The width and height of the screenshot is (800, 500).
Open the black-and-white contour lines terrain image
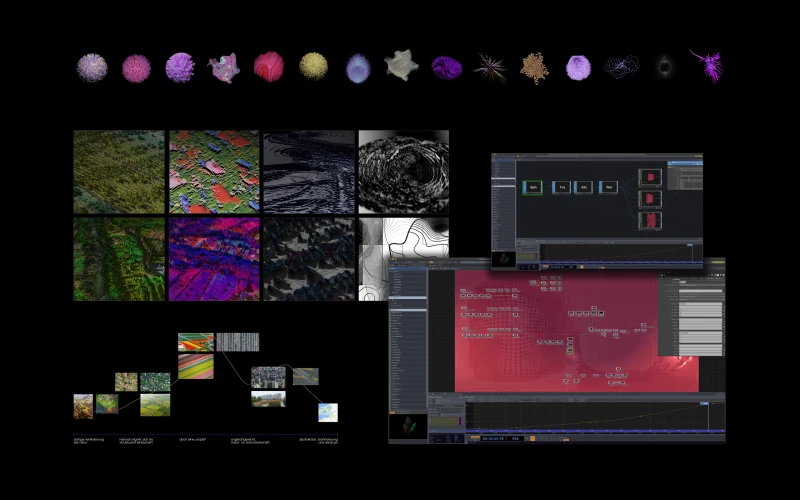click(403, 259)
